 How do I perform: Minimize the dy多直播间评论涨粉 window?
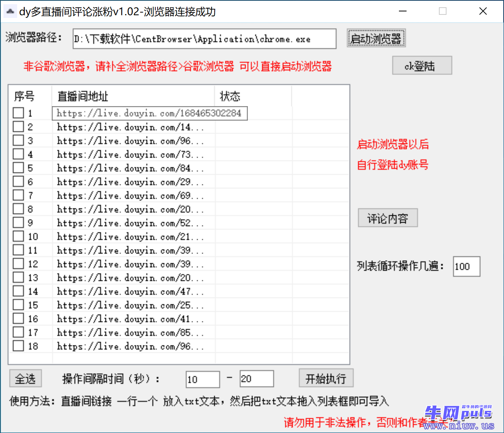[403, 11]
